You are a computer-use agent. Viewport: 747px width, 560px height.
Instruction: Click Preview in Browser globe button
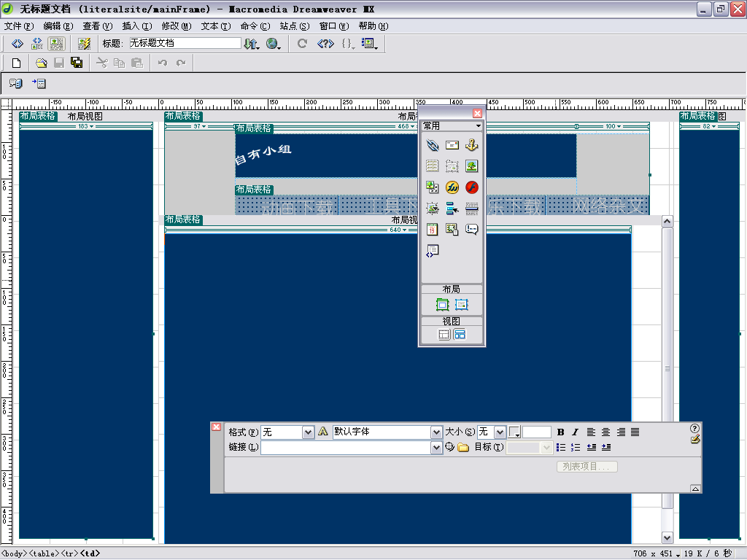[274, 44]
